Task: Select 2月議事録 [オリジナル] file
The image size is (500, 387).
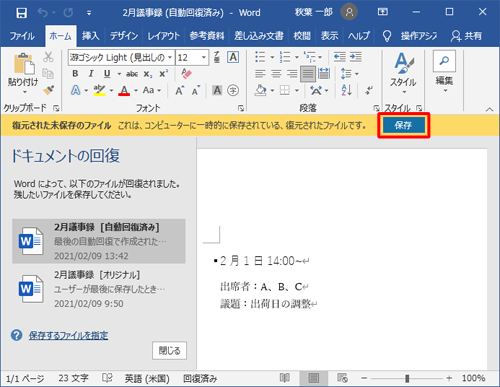Action: 99,289
